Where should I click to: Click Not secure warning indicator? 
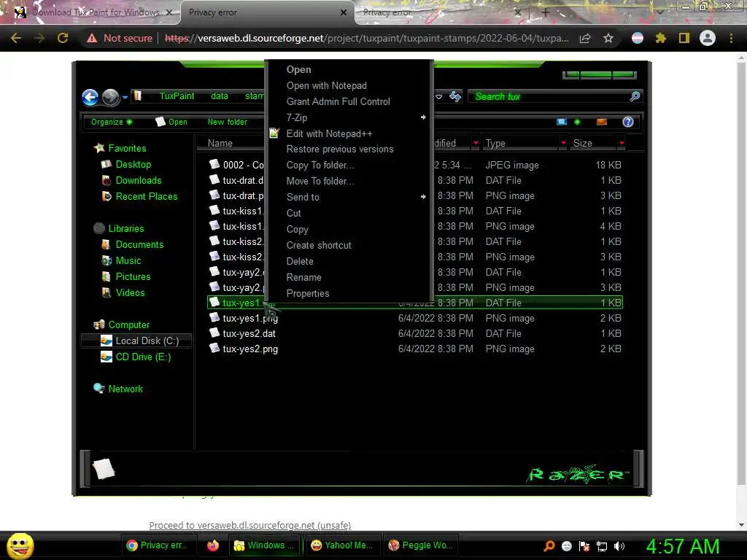(120, 38)
